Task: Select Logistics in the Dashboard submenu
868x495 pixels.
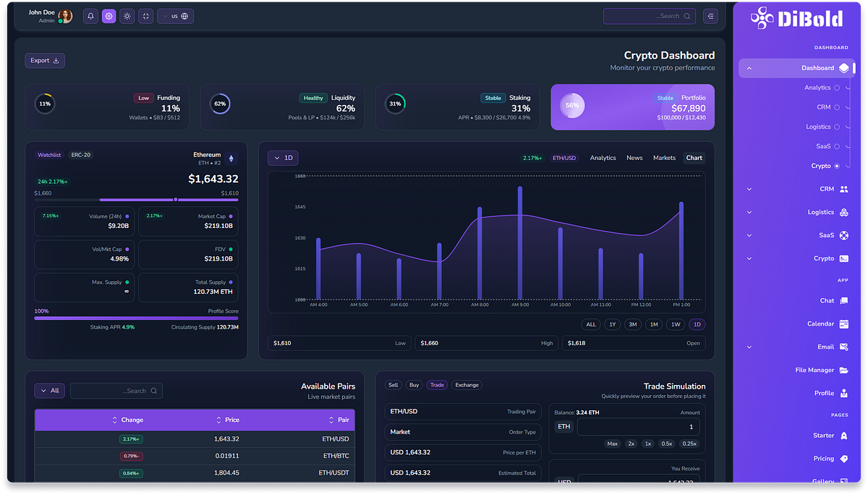Action: [823, 127]
